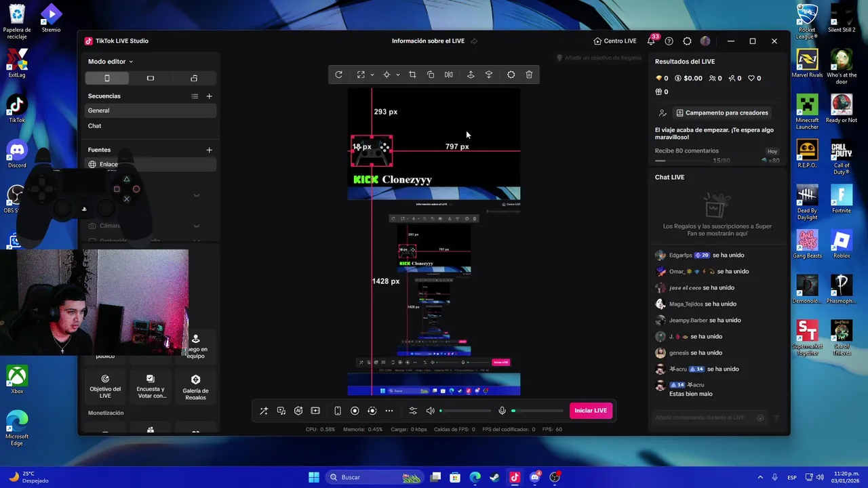This screenshot has width=868, height=488.
Task: Select the landscape layout mode
Action: point(151,78)
